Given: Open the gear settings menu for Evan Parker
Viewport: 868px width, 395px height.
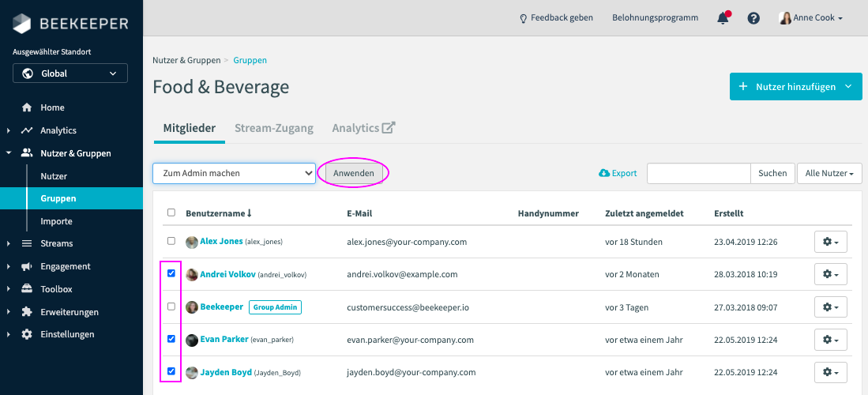Looking at the screenshot, I should point(830,340).
